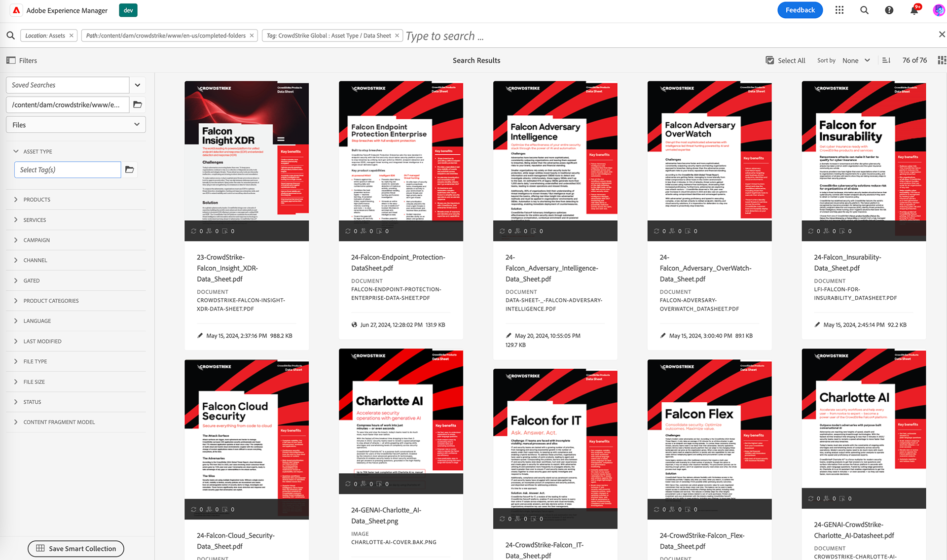Open the Sort by None dropdown
947x560 pixels.
tap(856, 60)
